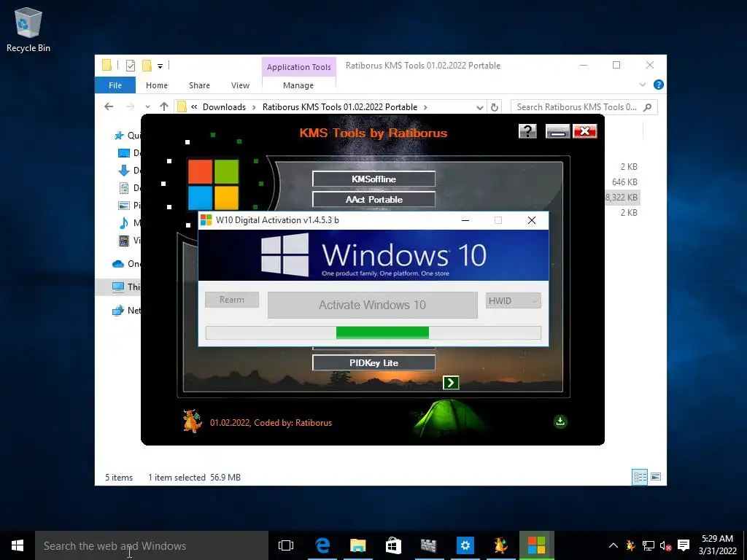This screenshot has width=747, height=560.
Task: Click the green activation progress bar
Action: pos(373,332)
